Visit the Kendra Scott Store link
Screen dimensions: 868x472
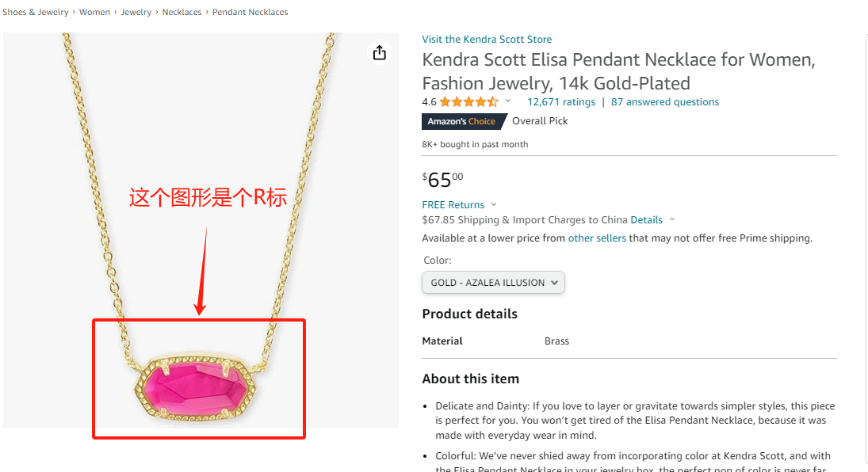(487, 40)
